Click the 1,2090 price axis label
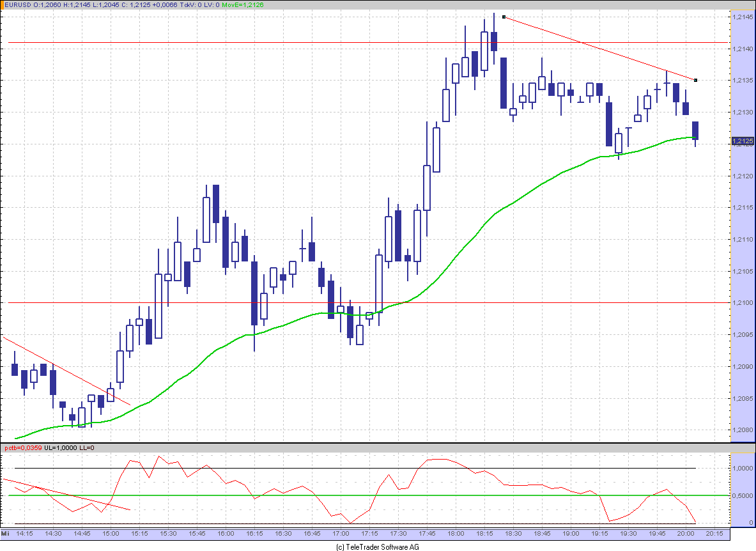The image size is (756, 551). (743, 366)
